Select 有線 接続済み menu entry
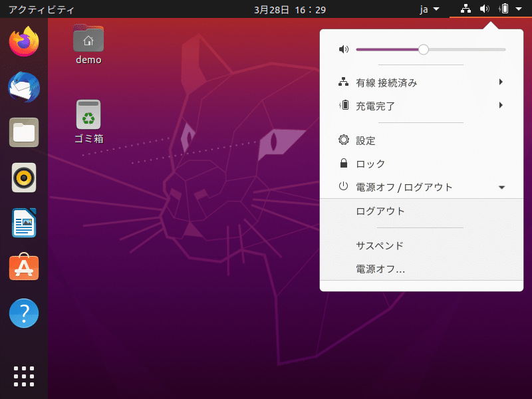 click(422, 82)
